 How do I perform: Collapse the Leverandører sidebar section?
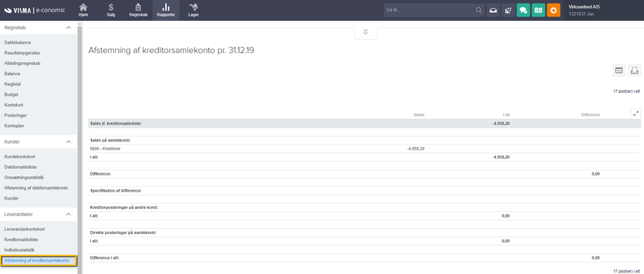(x=69, y=214)
